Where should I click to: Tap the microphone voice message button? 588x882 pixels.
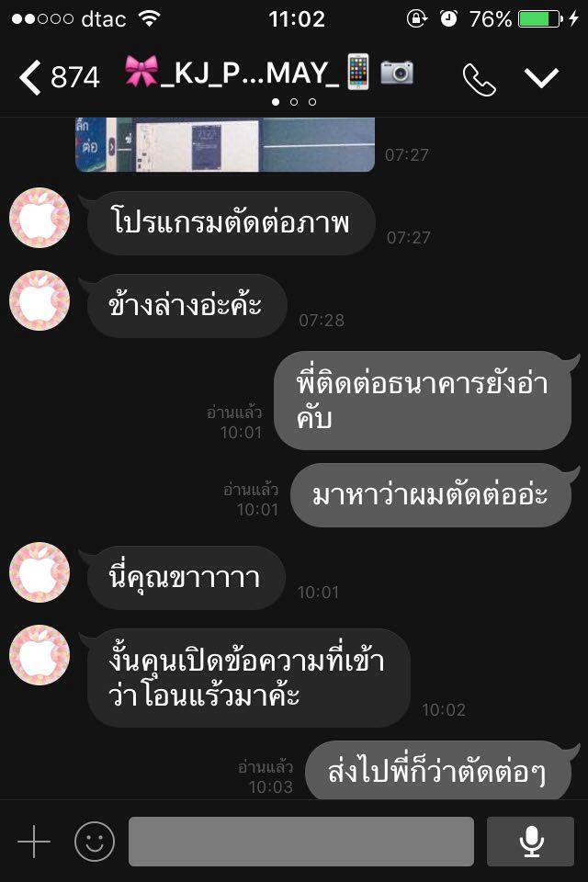click(530, 842)
